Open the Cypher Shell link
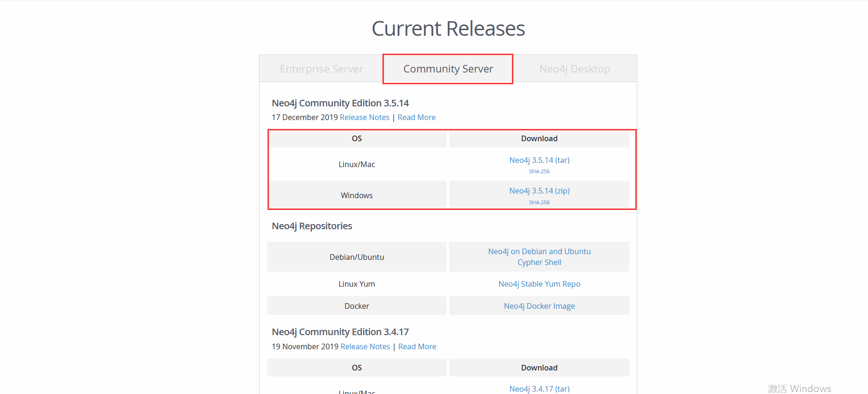 (539, 262)
